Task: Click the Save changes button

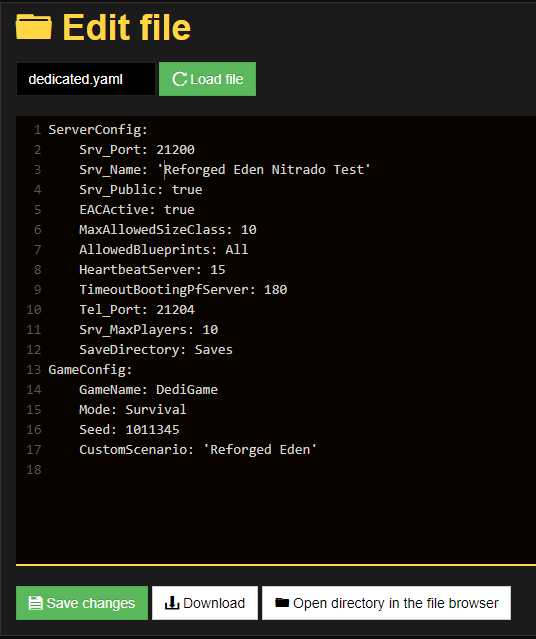Action: point(82,603)
